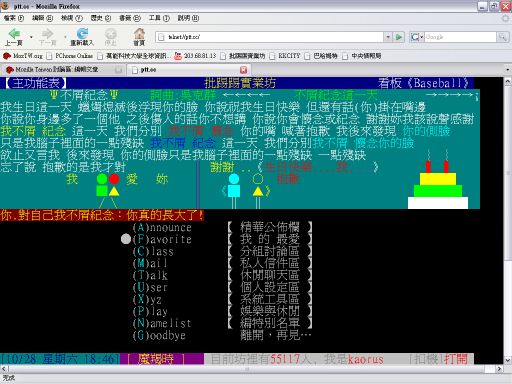The image size is (512, 384).
Task: Click the search magnifier icon
Action: [x=502, y=37]
